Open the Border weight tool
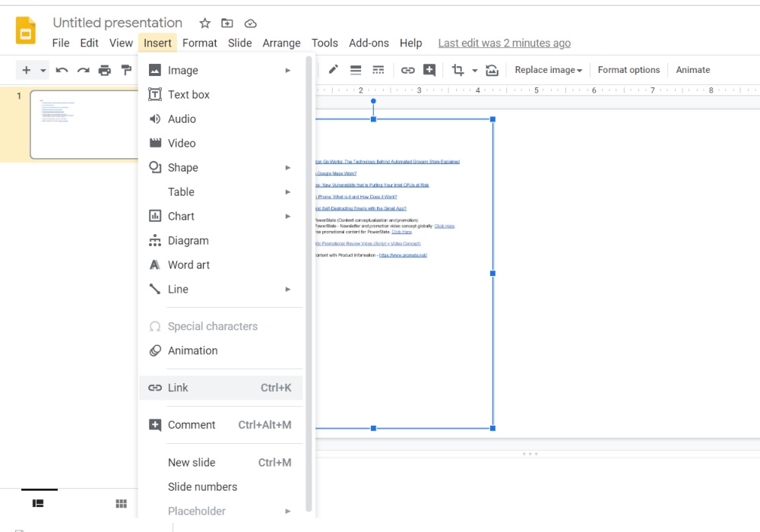Screen dimensions: 760x532 pos(356,69)
